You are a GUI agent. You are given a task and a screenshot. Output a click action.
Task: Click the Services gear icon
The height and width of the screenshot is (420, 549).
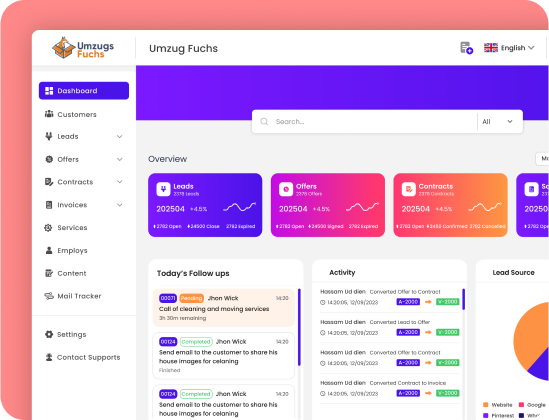[48, 228]
